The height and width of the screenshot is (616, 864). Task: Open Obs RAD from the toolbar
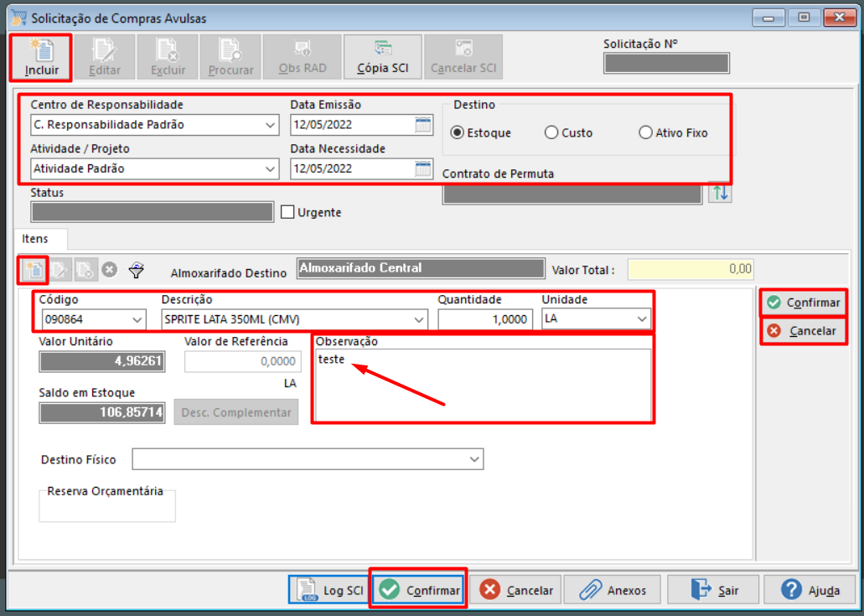(x=303, y=57)
